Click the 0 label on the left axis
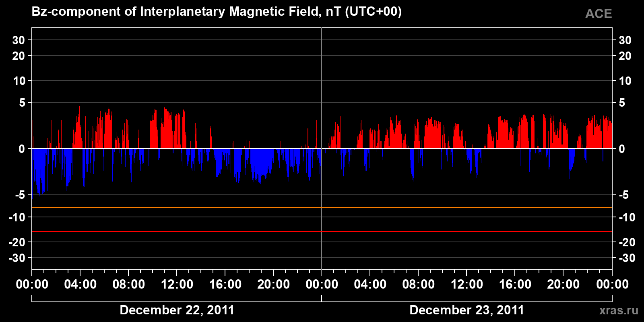Viewport: 644px width, 322px height. point(22,149)
